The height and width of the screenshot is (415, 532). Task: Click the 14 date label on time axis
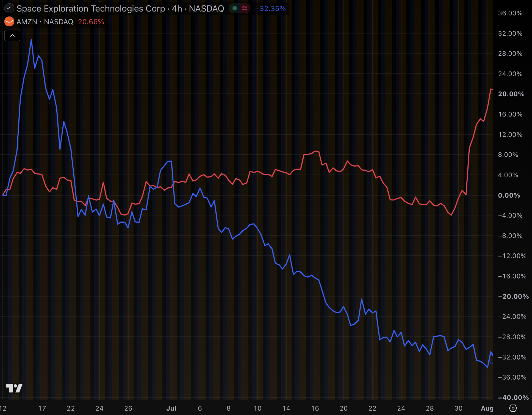[x=286, y=408]
